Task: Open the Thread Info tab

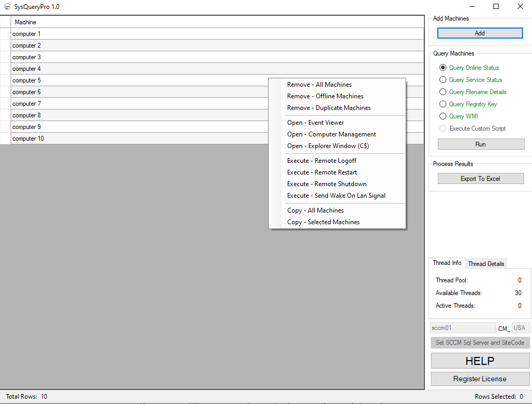Action: (x=447, y=263)
